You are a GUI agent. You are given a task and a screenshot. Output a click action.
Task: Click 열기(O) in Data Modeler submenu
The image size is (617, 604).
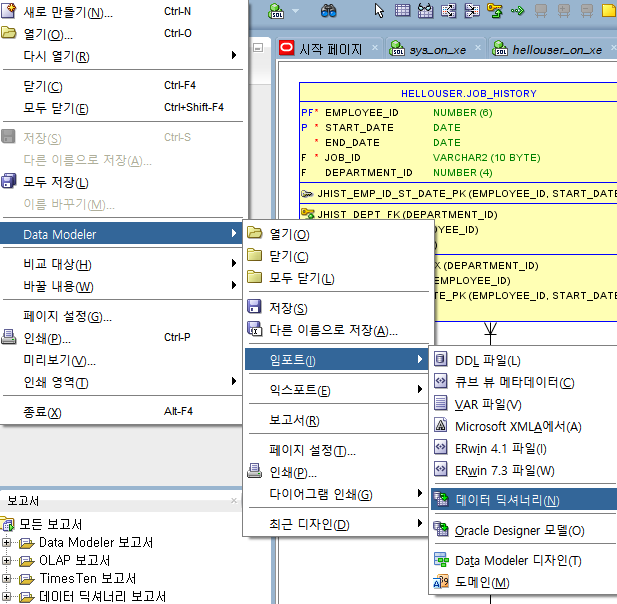pyautogui.click(x=337, y=234)
